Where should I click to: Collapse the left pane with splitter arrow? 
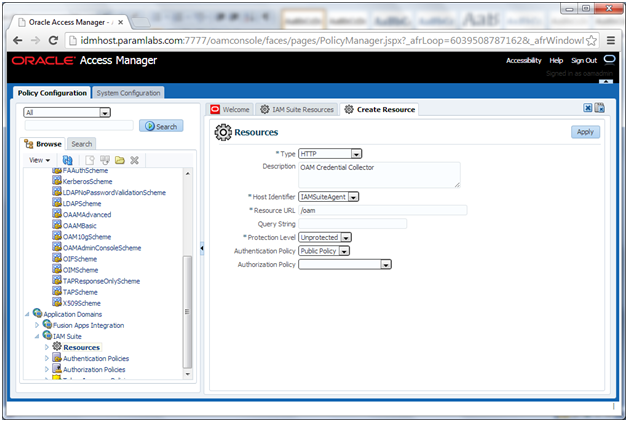[x=202, y=248]
